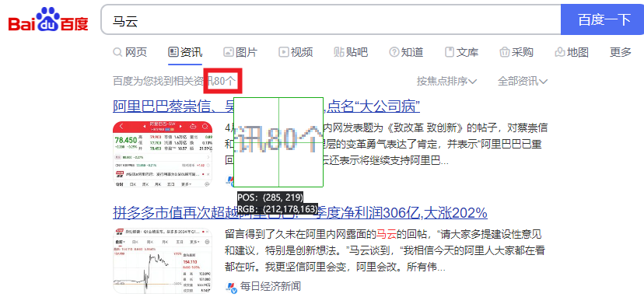Click the Baidu logo
Image resolution: width=644 pixels, height=297 pixels.
tap(48, 20)
